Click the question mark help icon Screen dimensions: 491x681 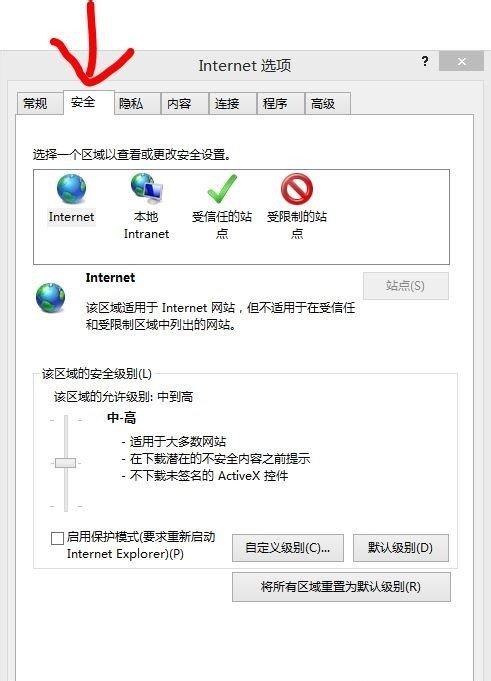(x=425, y=61)
